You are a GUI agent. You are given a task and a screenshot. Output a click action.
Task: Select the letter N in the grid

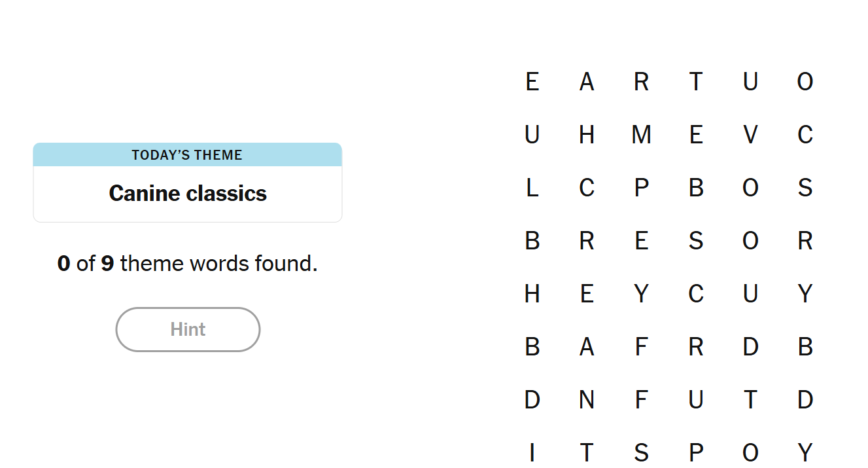587,399
